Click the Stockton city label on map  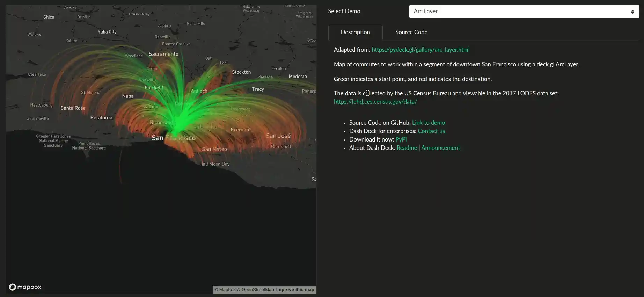(241, 72)
